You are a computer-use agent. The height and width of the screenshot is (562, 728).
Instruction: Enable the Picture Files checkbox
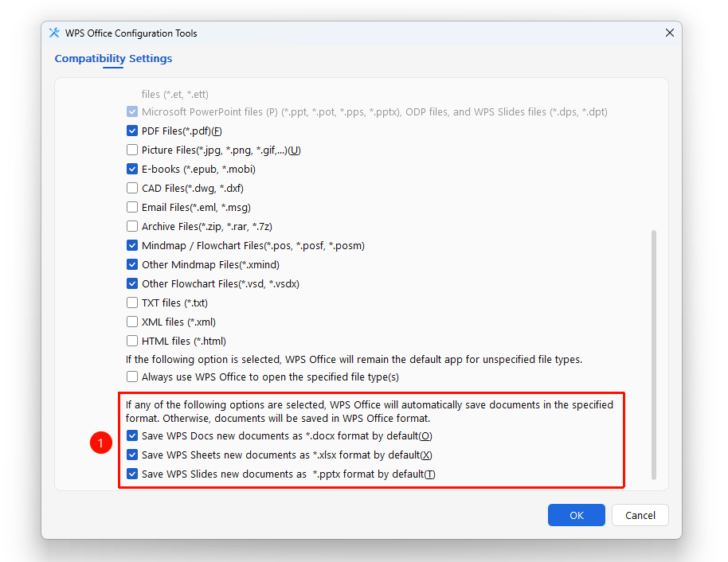point(132,150)
